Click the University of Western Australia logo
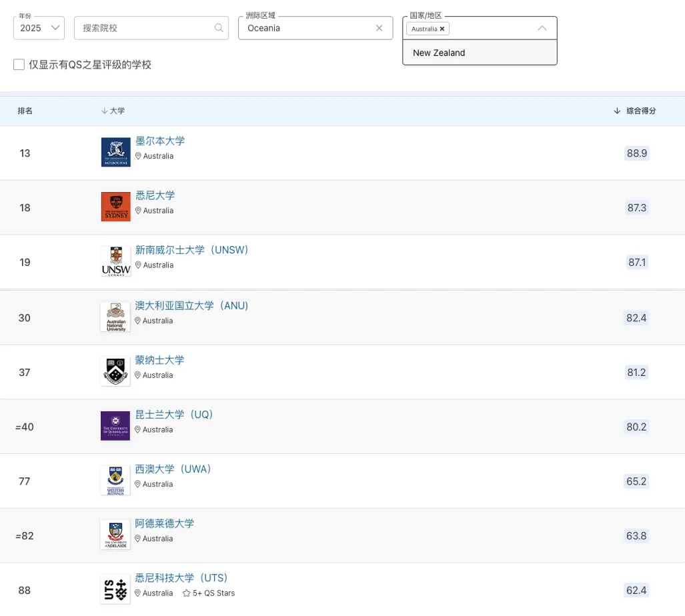This screenshot has width=685, height=616. click(x=115, y=481)
